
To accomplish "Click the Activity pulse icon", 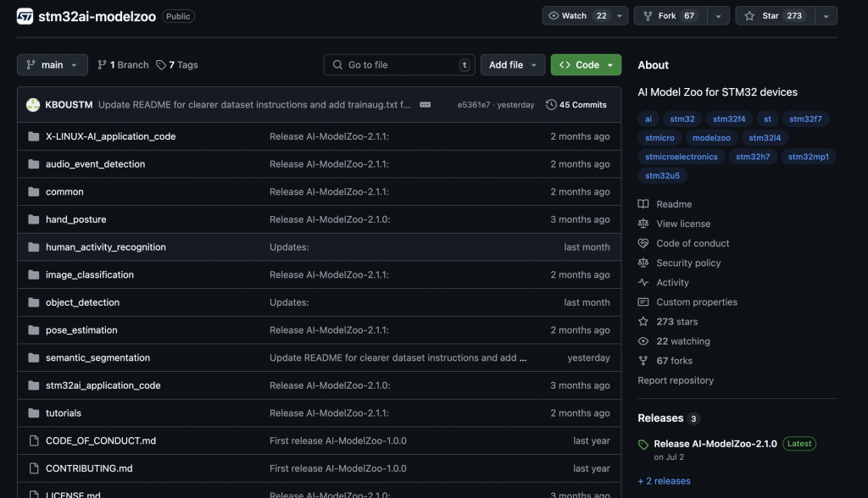I will point(643,282).
